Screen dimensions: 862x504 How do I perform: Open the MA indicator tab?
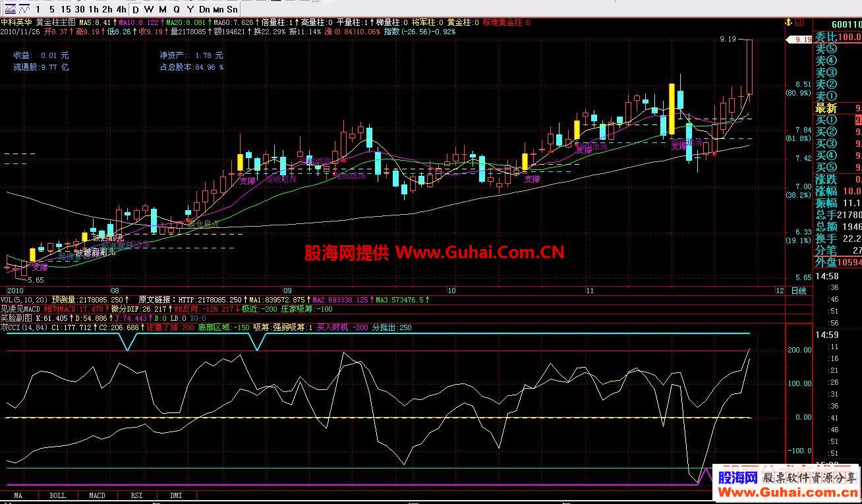point(18,495)
